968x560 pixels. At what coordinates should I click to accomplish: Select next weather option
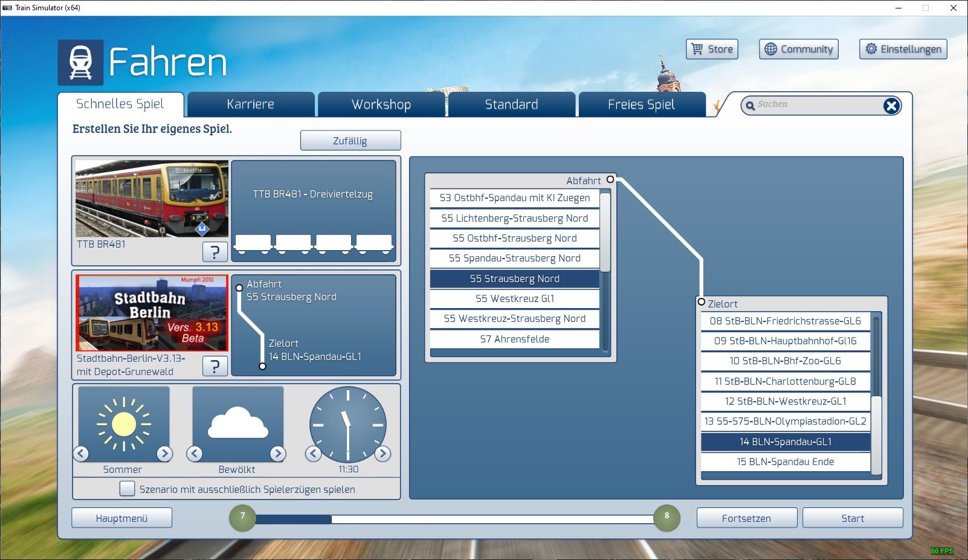click(x=277, y=453)
